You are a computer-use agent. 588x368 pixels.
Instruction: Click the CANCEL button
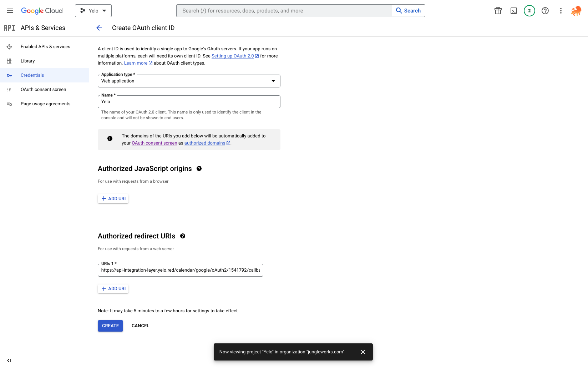coord(141,326)
